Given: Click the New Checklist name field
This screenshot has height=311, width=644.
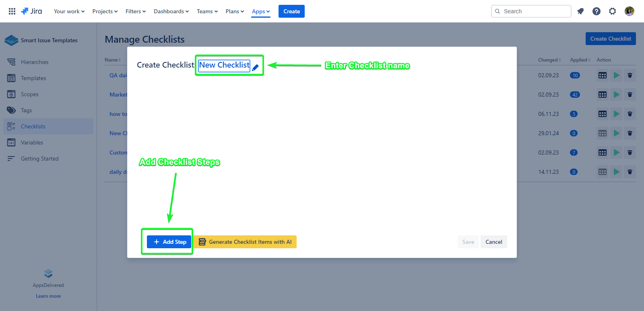Looking at the screenshot, I should point(224,65).
